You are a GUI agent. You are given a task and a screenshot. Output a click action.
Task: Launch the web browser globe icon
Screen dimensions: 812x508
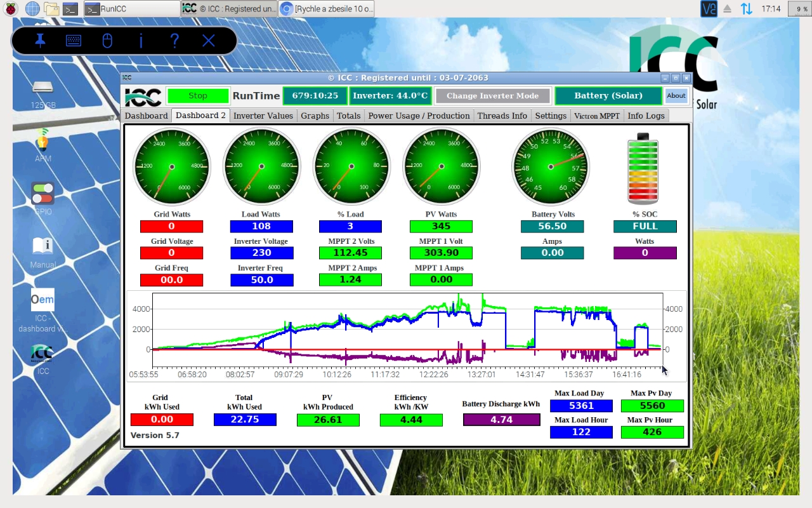[x=32, y=8]
